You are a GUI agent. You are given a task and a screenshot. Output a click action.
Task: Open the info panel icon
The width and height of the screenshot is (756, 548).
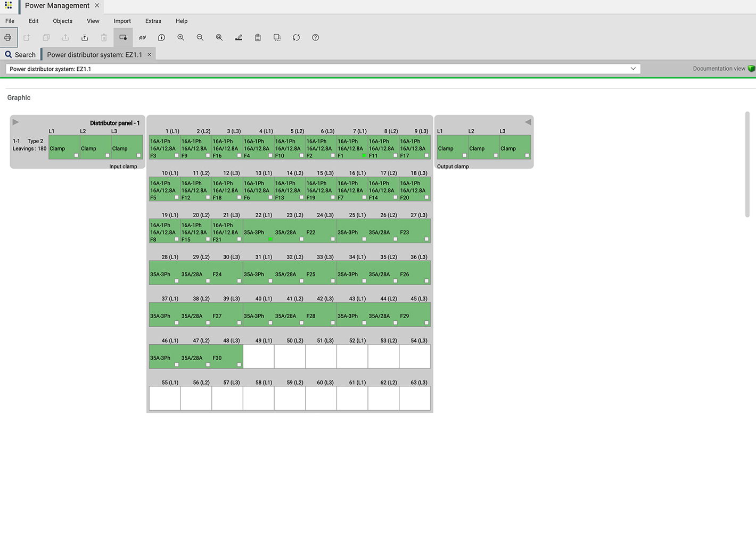(161, 37)
